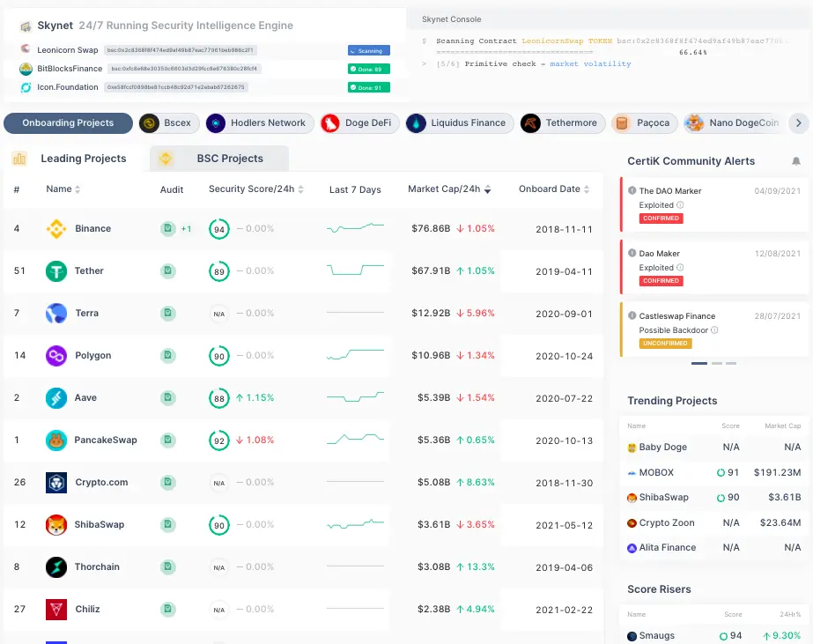Screen dimensions: 813x644
Task: Click the Leonicorn Swap Scanning badge
Action: coord(369,51)
